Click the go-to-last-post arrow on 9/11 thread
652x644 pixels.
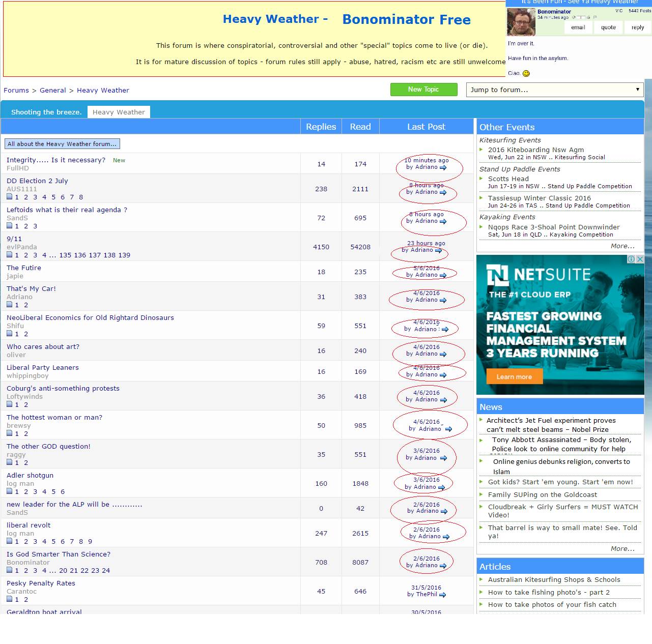click(438, 250)
